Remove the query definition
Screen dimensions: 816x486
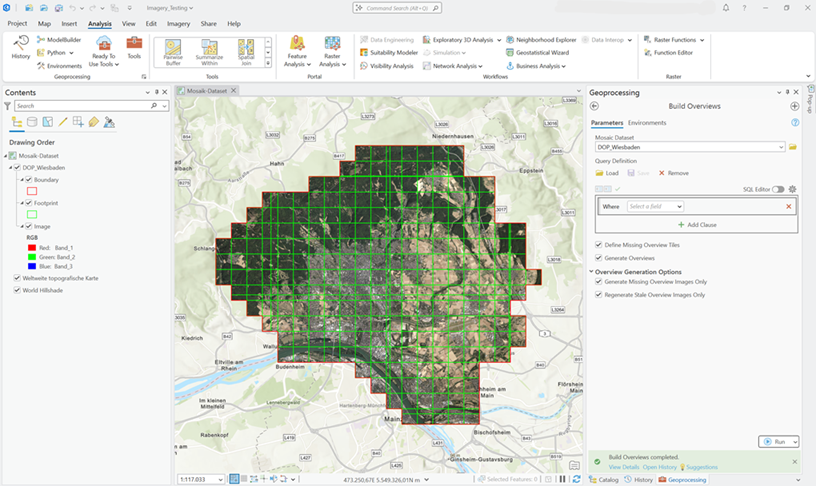(x=674, y=173)
